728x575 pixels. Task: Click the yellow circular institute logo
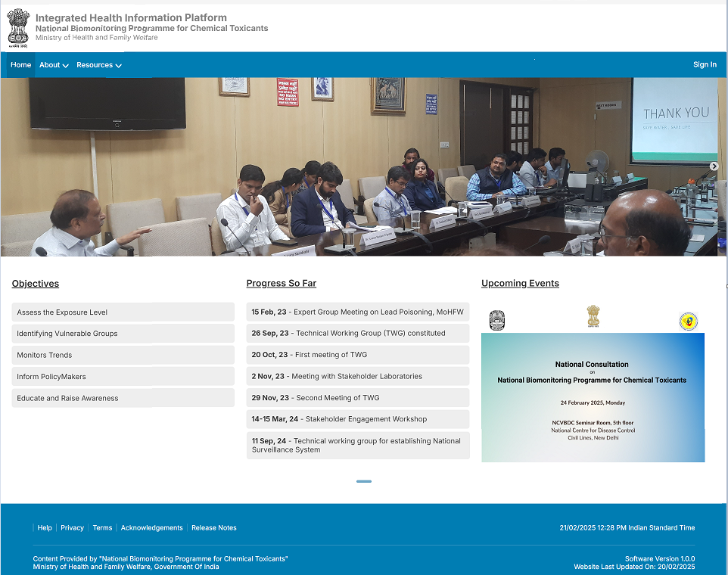(688, 320)
